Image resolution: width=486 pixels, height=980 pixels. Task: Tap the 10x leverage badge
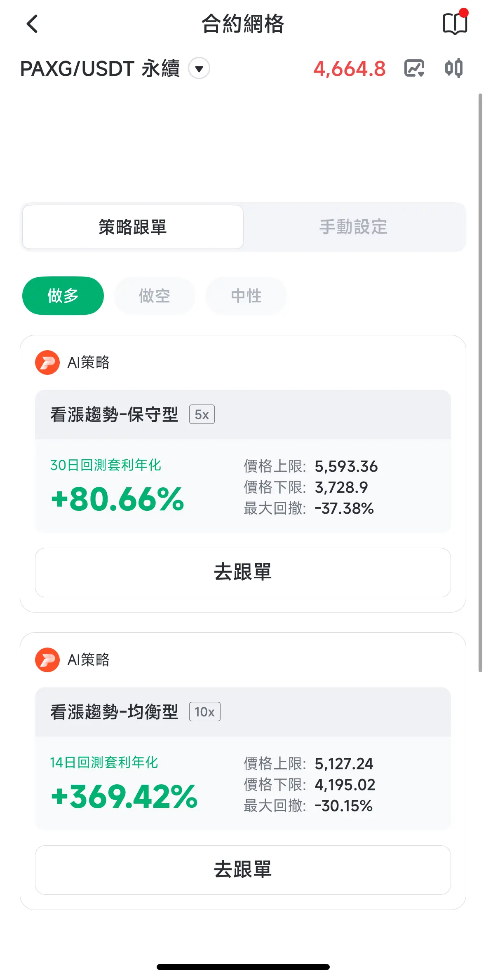(204, 712)
